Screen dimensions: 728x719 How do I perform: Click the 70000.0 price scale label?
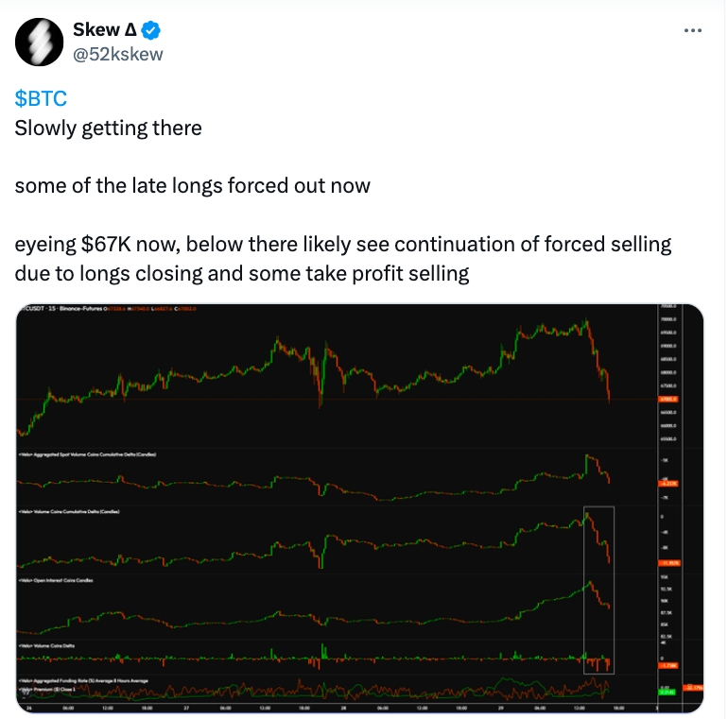[669, 319]
